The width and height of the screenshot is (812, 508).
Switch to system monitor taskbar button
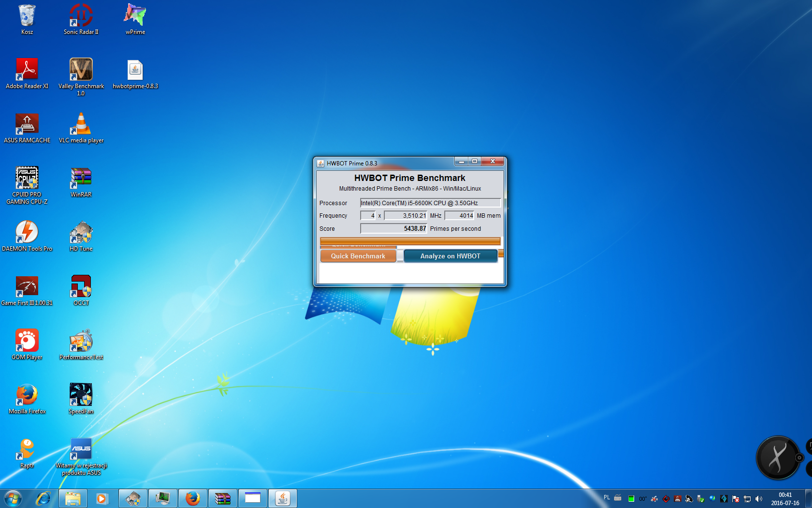(163, 498)
